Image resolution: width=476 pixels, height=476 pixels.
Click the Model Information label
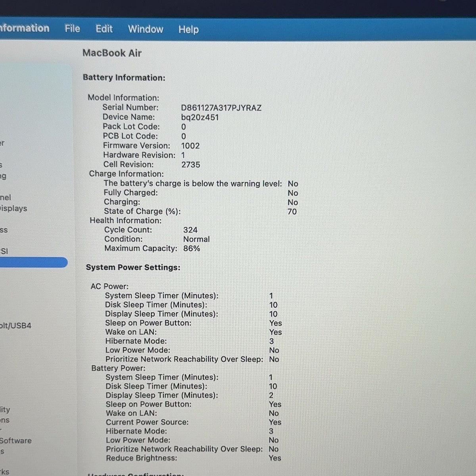point(123,98)
